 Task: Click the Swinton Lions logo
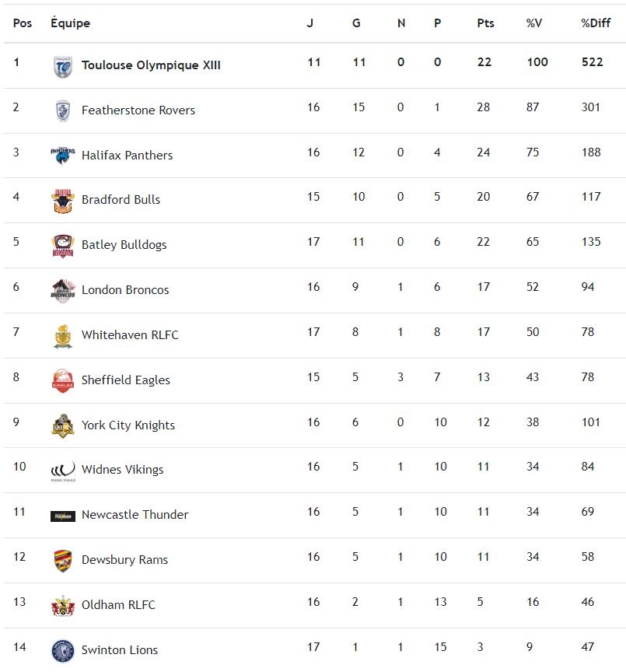63,650
